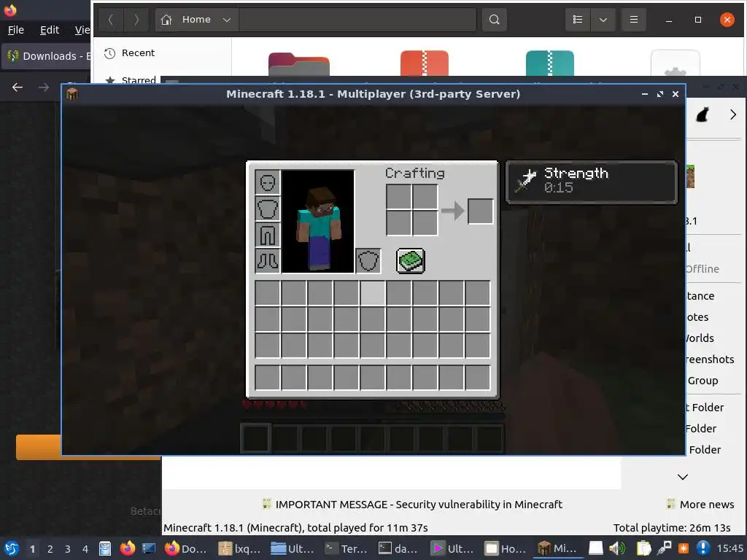Image resolution: width=747 pixels, height=560 pixels.
Task: Switch to the Home taskbar entry
Action: (x=506, y=548)
